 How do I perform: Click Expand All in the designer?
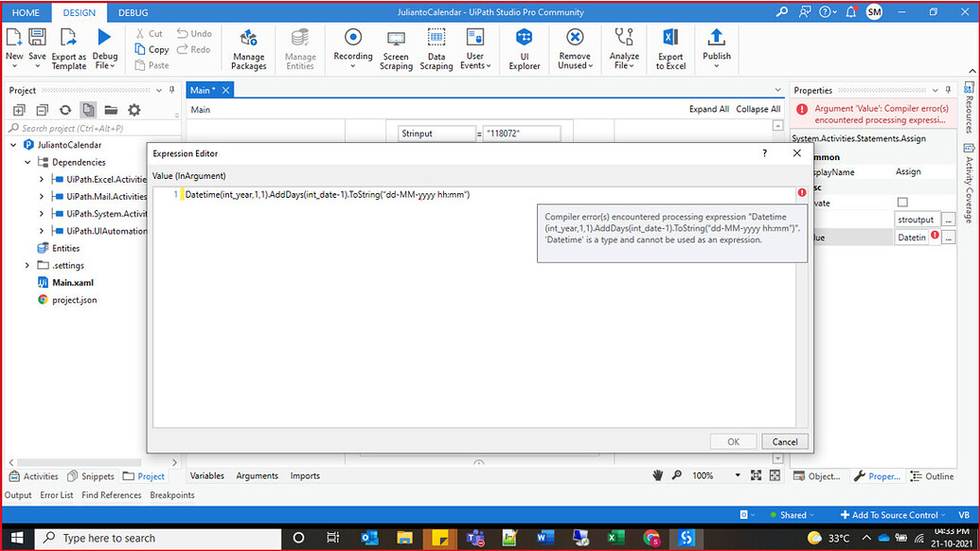708,109
